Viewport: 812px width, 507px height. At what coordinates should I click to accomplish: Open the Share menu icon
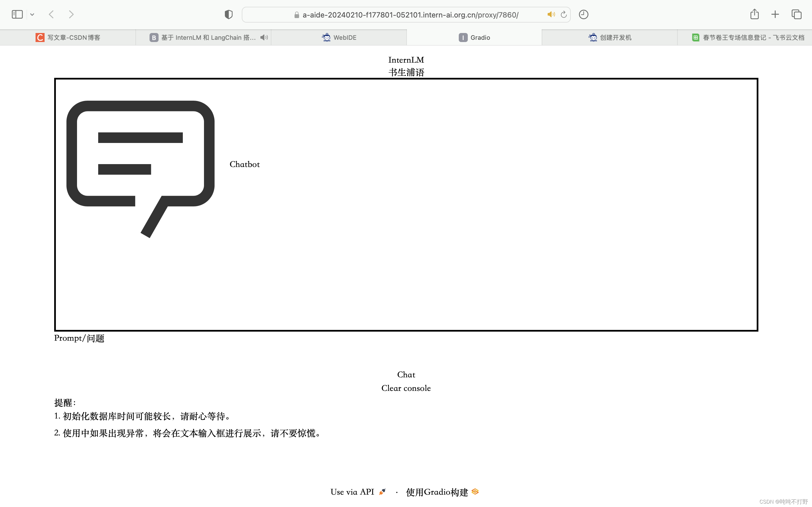pyautogui.click(x=754, y=14)
